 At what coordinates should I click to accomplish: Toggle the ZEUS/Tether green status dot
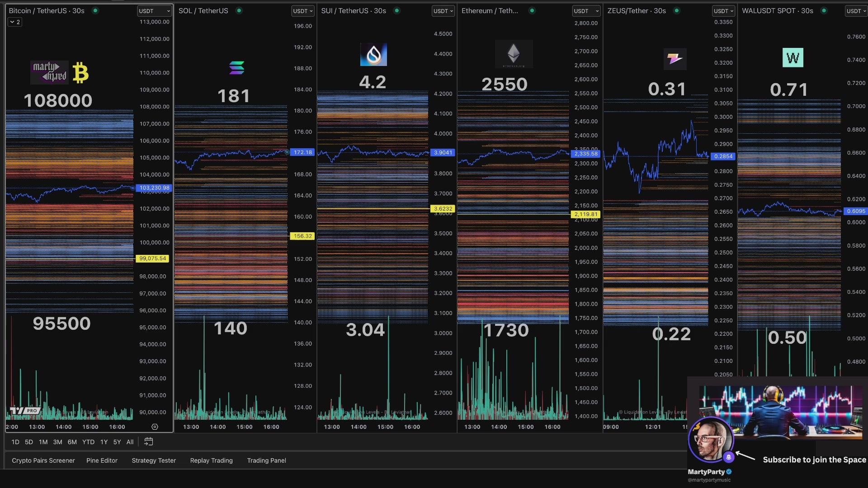tap(676, 10)
